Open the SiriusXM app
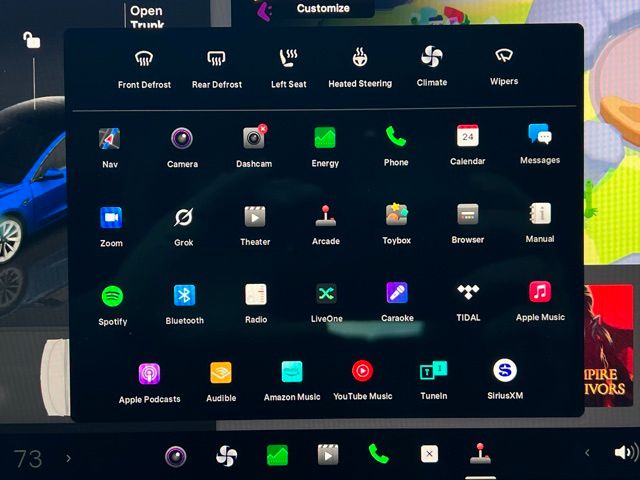 point(505,371)
